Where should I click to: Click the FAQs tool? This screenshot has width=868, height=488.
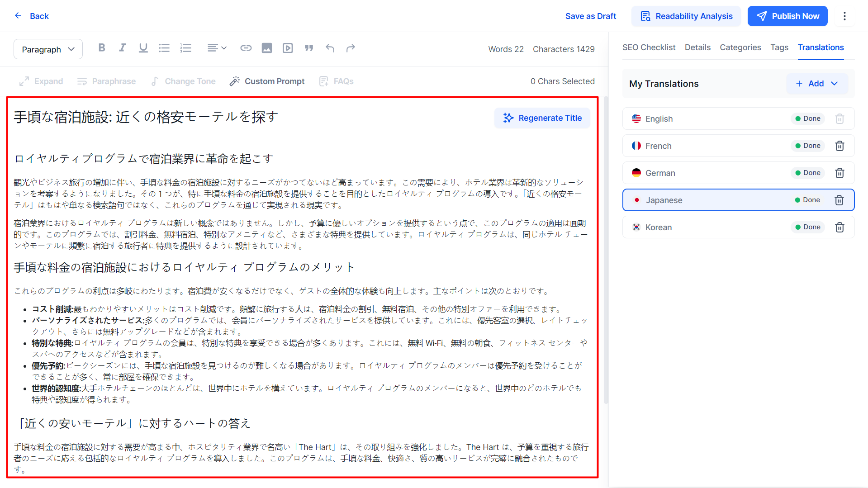click(336, 81)
